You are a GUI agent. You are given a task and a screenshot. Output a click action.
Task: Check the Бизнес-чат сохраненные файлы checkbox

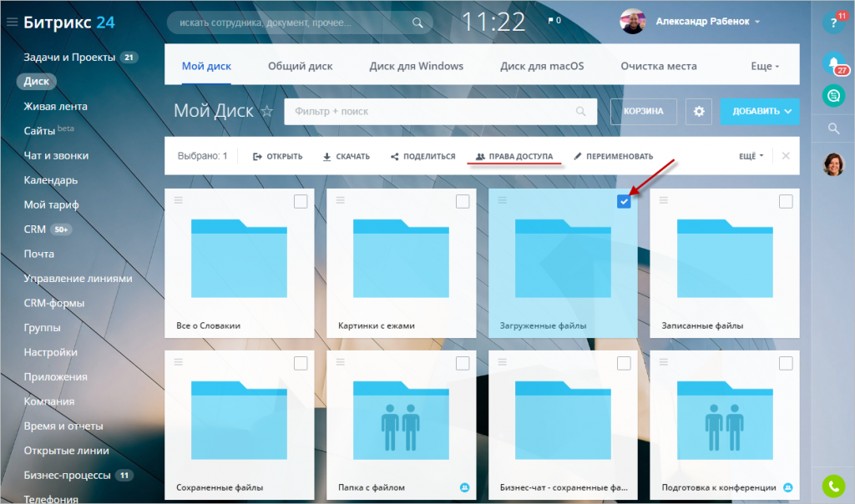point(624,364)
